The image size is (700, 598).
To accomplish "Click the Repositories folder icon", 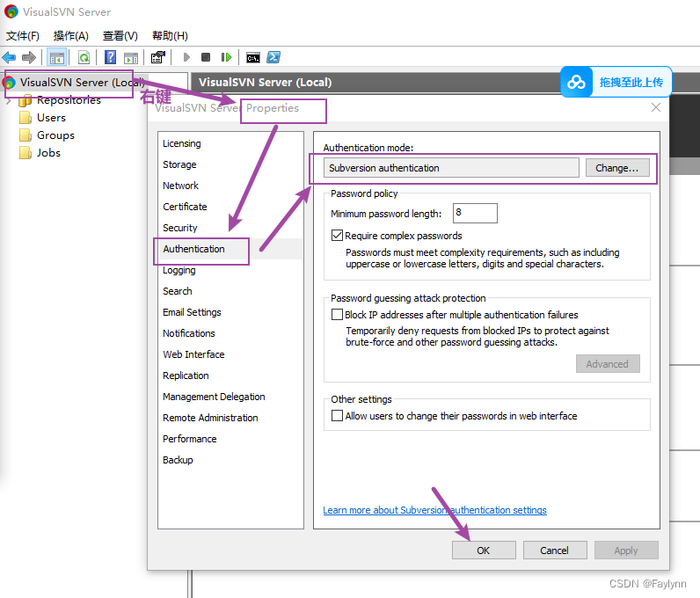I will (26, 100).
